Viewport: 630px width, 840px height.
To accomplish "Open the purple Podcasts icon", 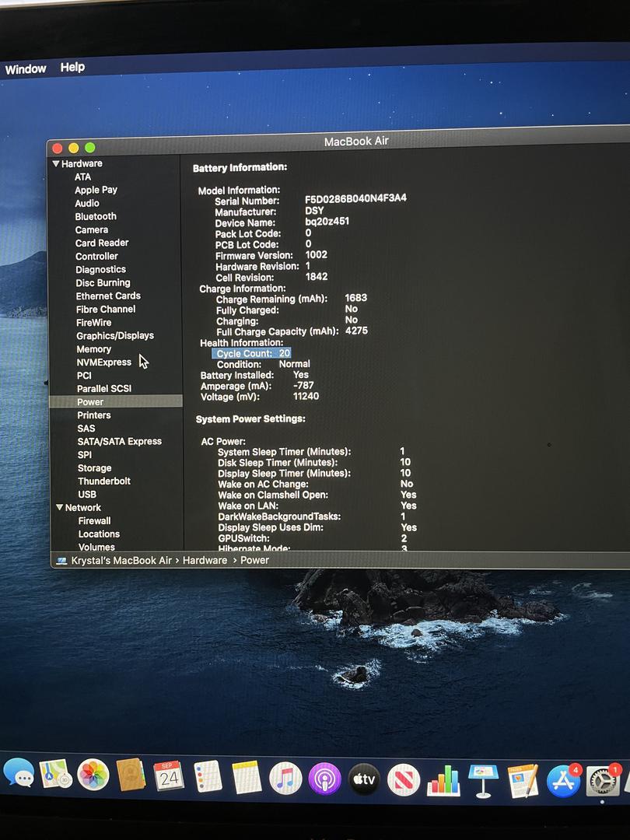I will (324, 779).
